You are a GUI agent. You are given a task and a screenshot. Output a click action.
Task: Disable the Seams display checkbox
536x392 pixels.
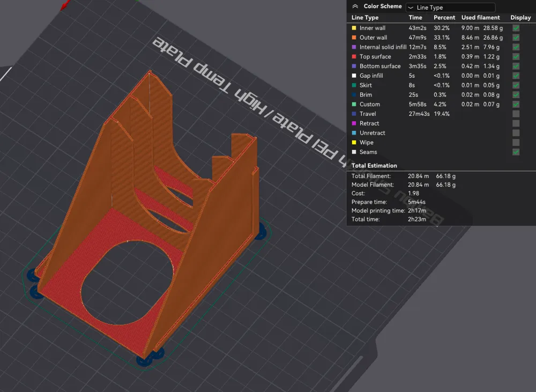pos(516,152)
